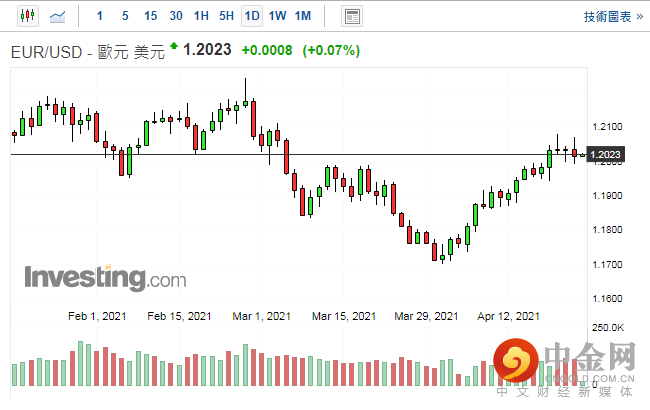
Task: Open the news layout icon
Action: 352,17
